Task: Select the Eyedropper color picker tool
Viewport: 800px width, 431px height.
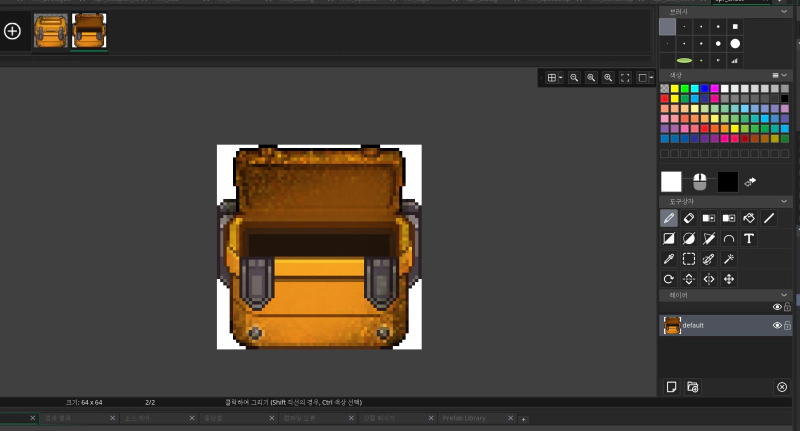Action: click(669, 259)
